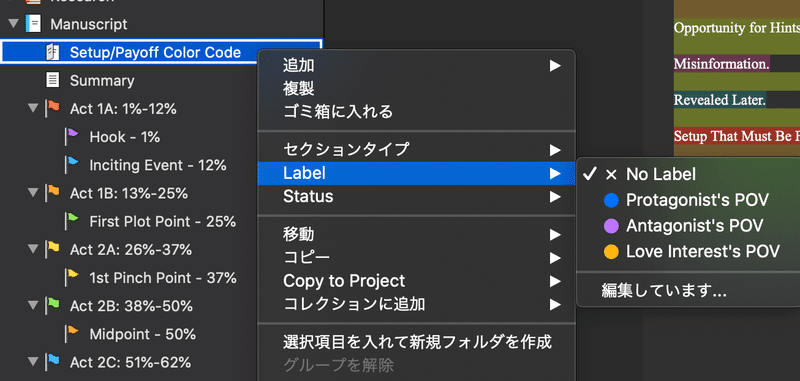
Task: Select the Act 2C: 51%-62% tree item
Action: (130, 362)
